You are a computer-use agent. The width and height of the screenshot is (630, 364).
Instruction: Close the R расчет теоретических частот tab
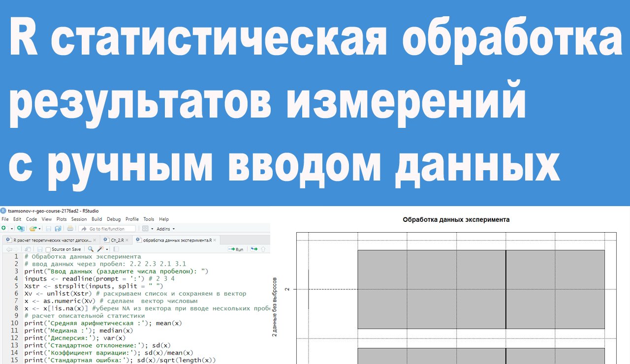pos(94,241)
